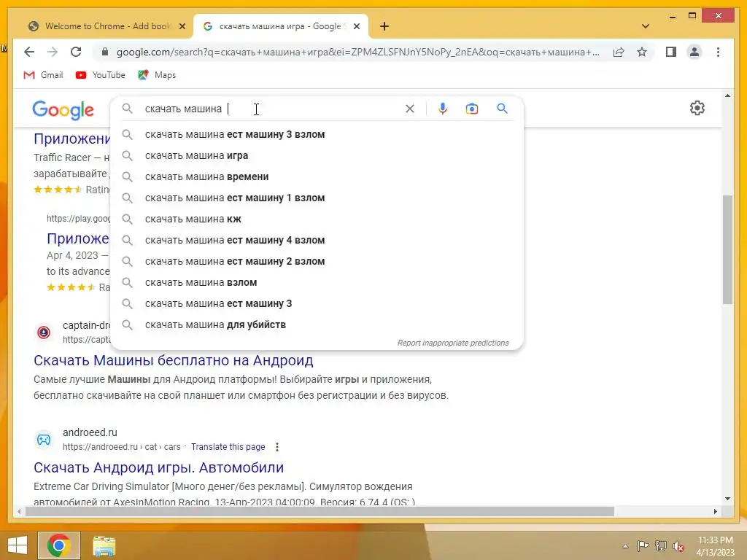The width and height of the screenshot is (747, 560).
Task: Click the horizontal scrollbar thumb
Action: (320, 511)
